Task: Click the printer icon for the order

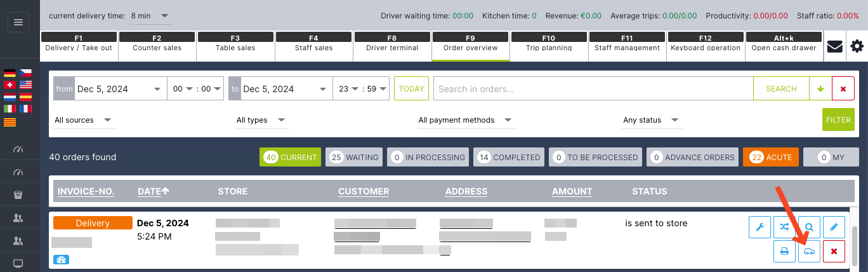Action: 784,251
